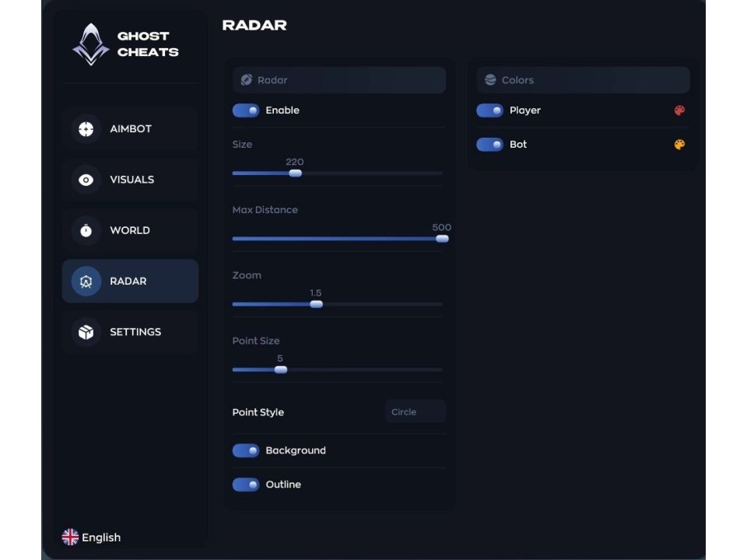Go to the WORLD tab
Image resolution: width=747 pixels, height=560 pixels.
click(130, 230)
